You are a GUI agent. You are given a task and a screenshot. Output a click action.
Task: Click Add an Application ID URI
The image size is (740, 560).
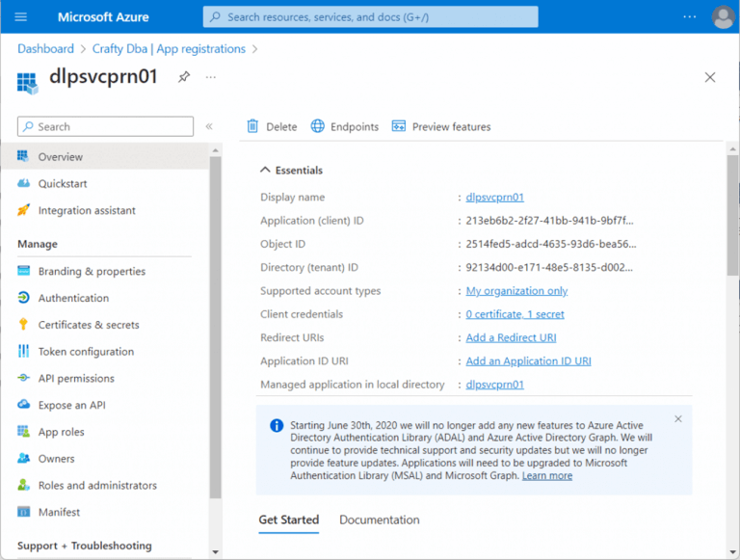529,360
